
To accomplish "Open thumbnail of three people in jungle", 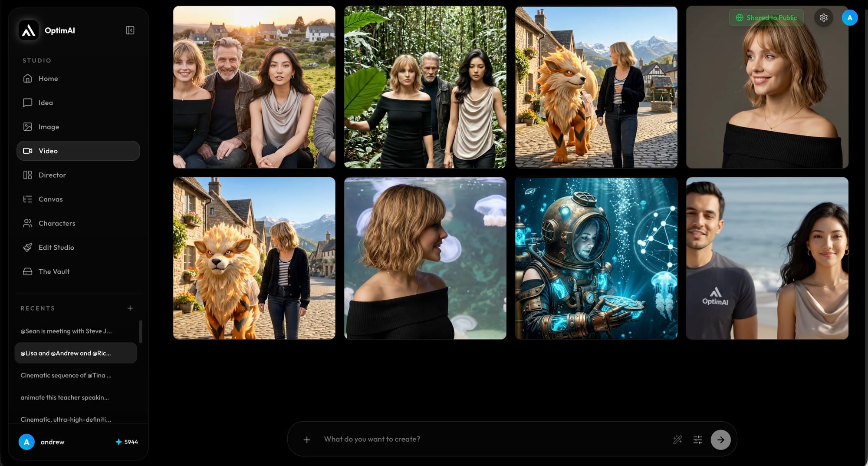I will (x=425, y=87).
